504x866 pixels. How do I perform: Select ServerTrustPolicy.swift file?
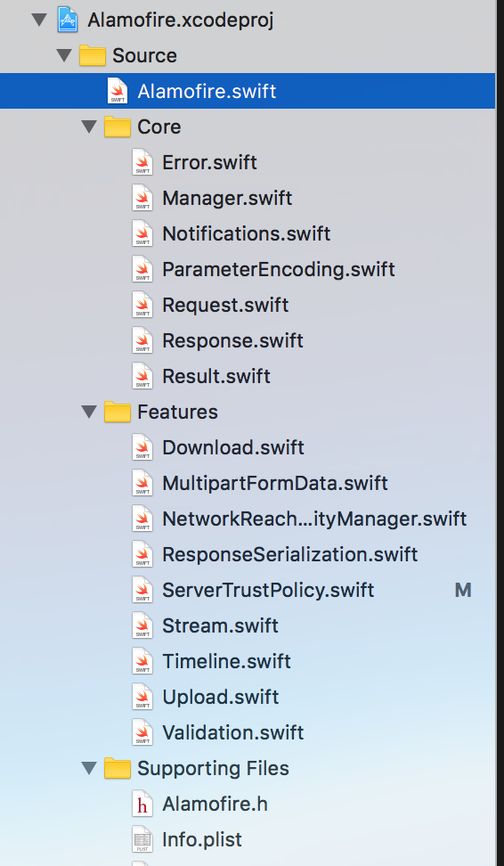268,590
